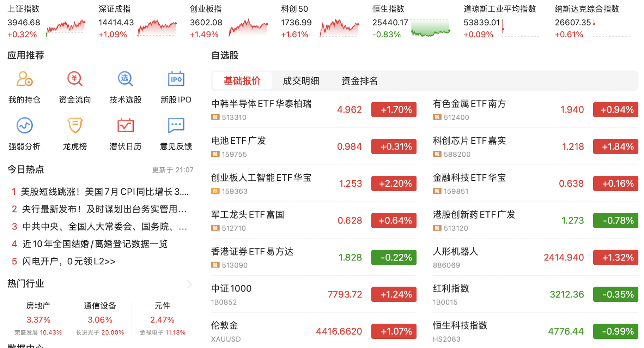Open the 近10年全国结婚/离婚登记数据 headline
This screenshot has height=348, width=644.
coord(90,244)
